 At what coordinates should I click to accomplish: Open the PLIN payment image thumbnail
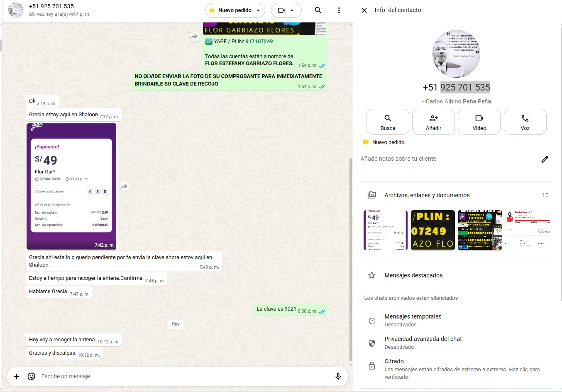pos(432,230)
